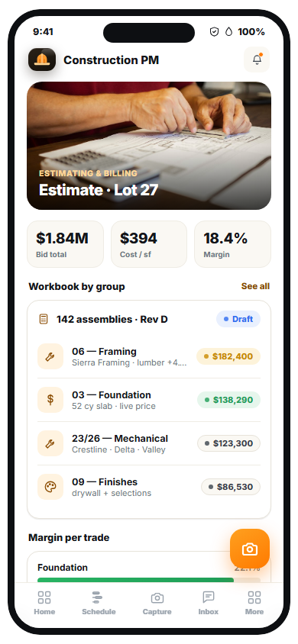The height and width of the screenshot is (644, 298).
Task: Tap the document icon next to 142 assemblies
Action: click(43, 319)
